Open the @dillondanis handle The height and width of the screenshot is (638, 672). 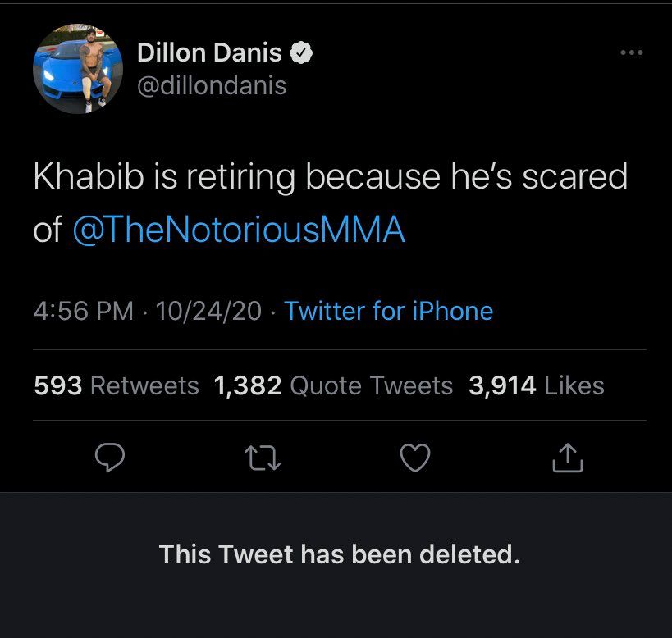click(x=212, y=84)
